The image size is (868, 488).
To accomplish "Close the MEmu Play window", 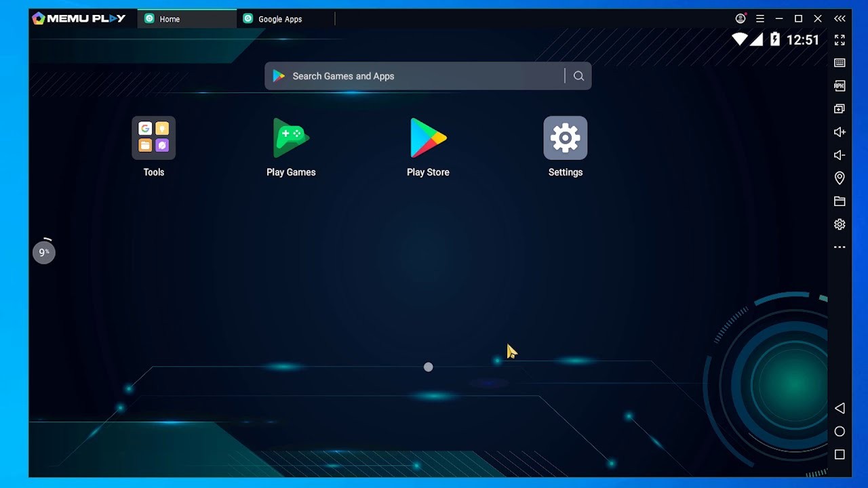I will (x=818, y=19).
